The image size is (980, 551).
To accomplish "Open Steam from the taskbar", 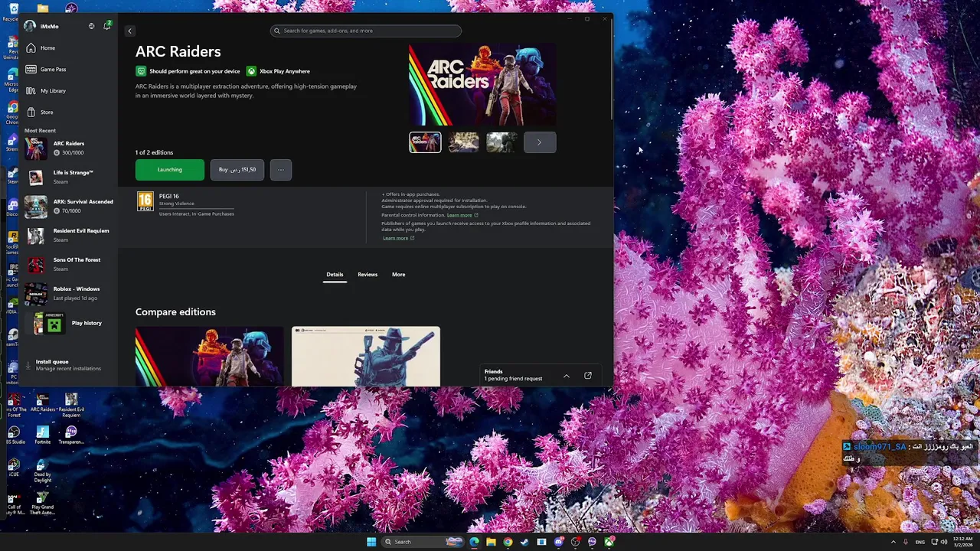I will [524, 542].
